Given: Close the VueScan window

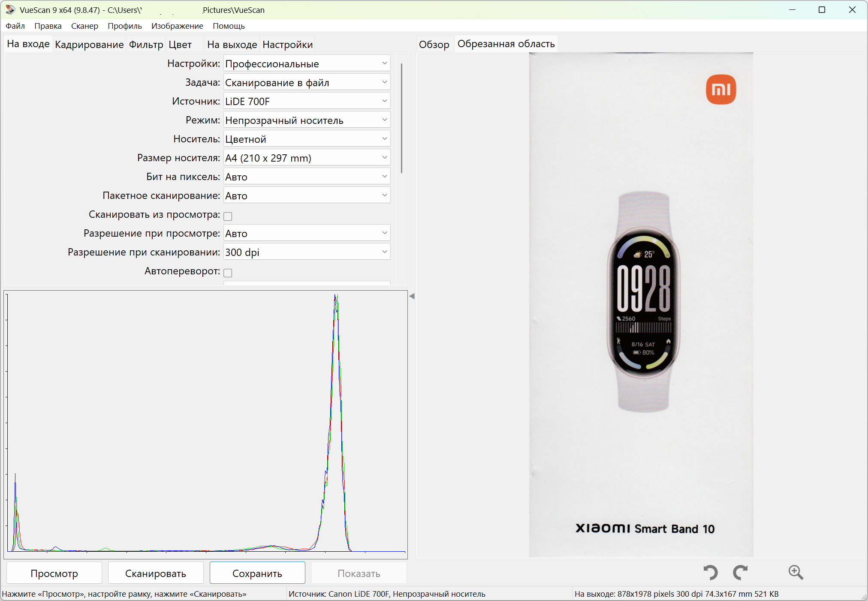Looking at the screenshot, I should click(852, 9).
